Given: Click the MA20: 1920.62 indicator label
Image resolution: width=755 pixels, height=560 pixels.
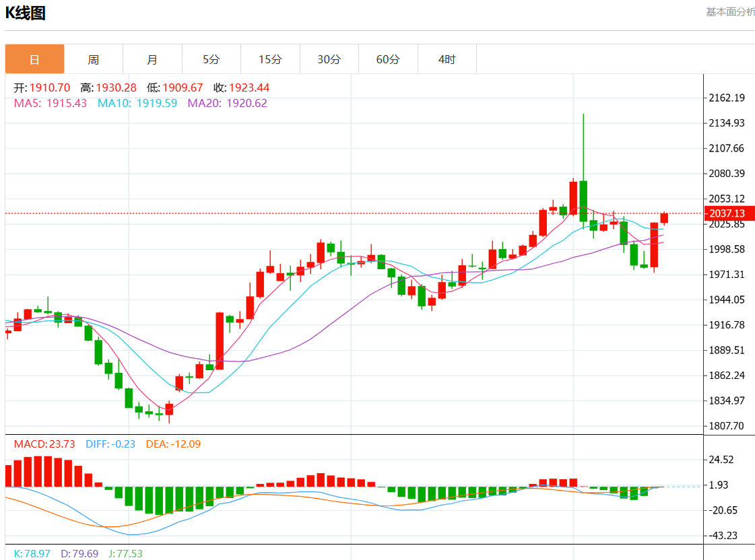Looking at the screenshot, I should pyautogui.click(x=227, y=103).
